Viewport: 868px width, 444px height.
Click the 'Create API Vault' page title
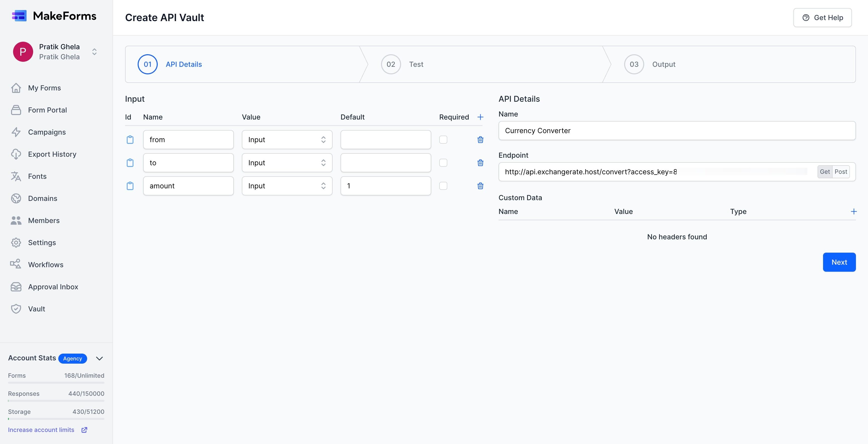tap(165, 18)
